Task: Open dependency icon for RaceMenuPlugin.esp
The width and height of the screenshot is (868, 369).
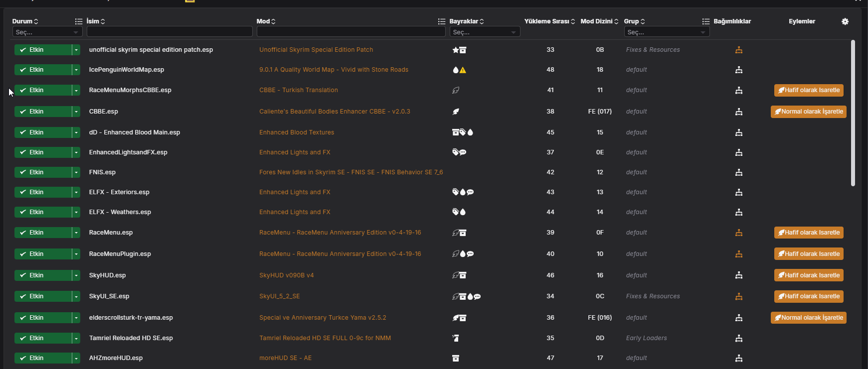Action: pos(739,254)
